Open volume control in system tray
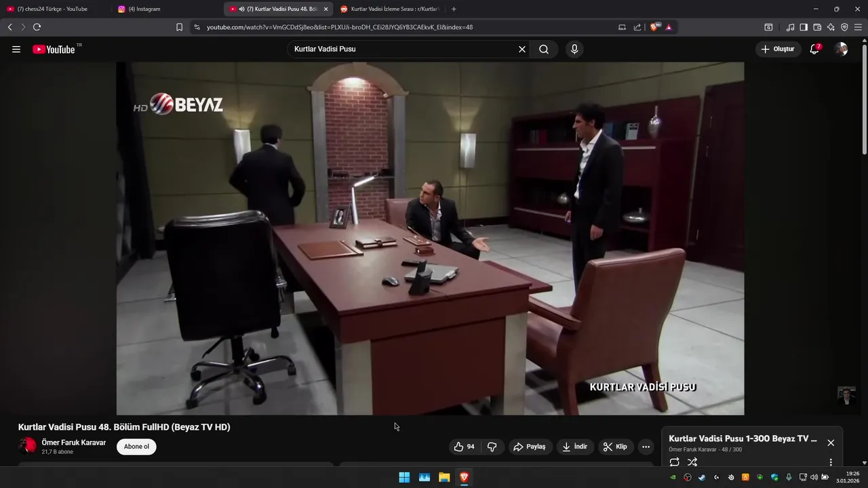This screenshot has height=488, width=868. pyautogui.click(x=814, y=477)
